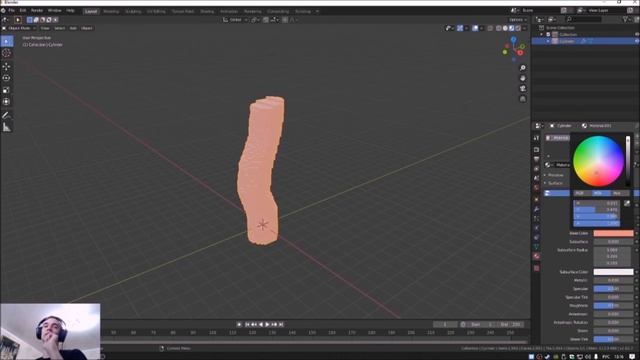The image size is (640, 360).
Task: Open the shading options dropdown arrow
Action: (x=524, y=28)
